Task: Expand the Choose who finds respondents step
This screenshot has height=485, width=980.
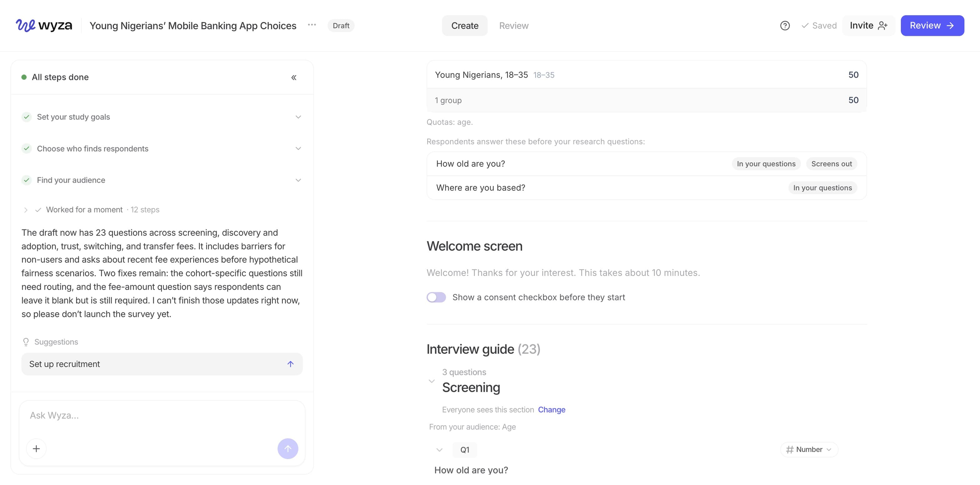Action: (x=298, y=148)
